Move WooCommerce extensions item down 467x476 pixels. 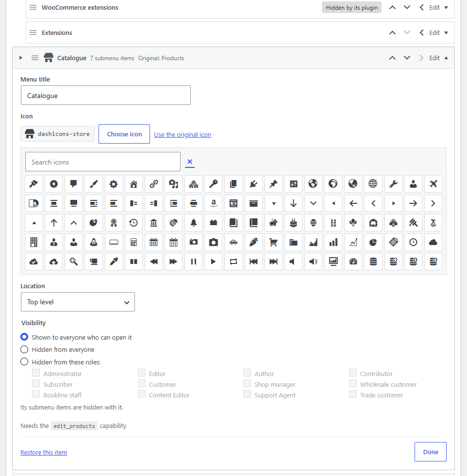tap(407, 8)
